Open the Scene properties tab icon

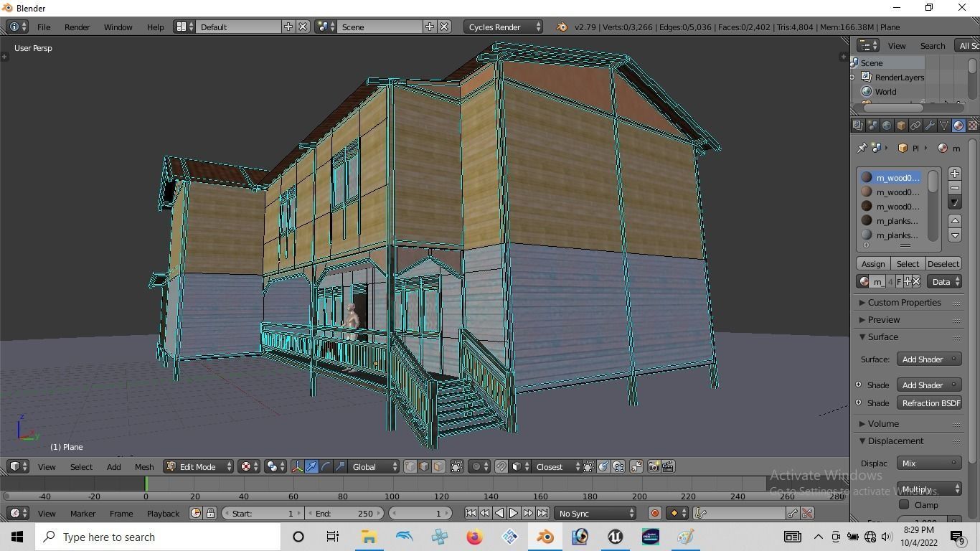tap(872, 126)
